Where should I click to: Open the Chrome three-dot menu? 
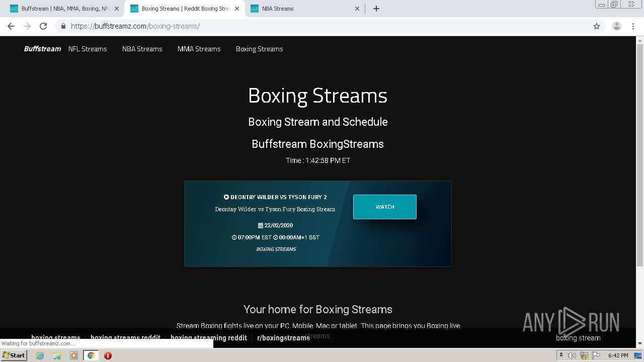click(x=633, y=26)
